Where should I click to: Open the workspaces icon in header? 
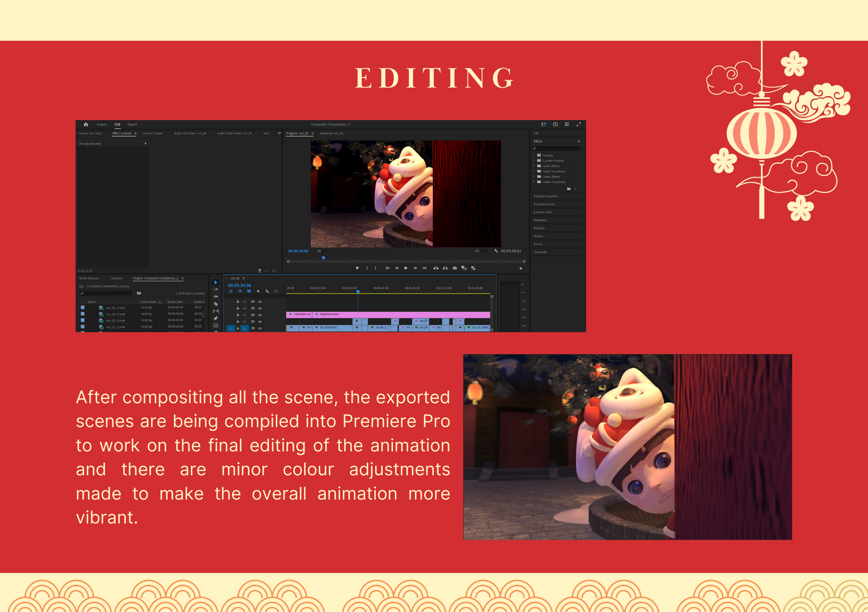[543, 124]
